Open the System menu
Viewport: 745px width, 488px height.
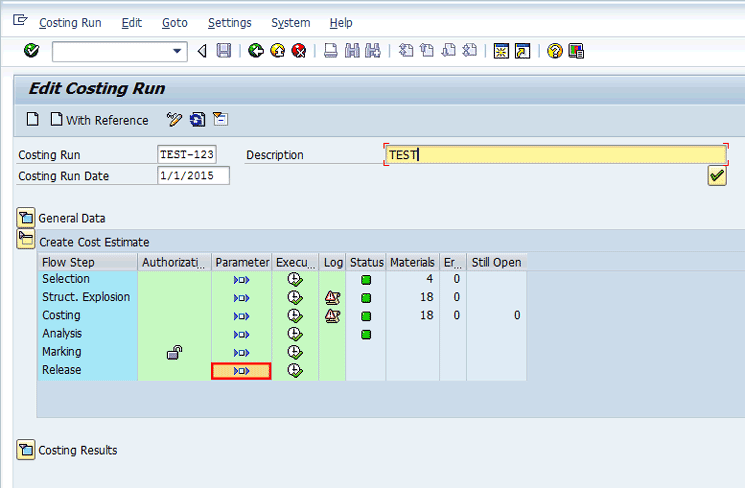point(290,23)
